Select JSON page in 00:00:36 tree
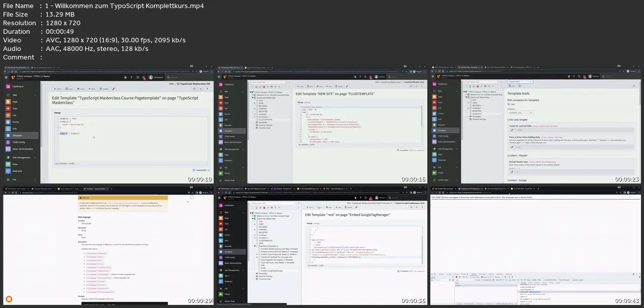This screenshot has height=308, width=644. [264, 268]
